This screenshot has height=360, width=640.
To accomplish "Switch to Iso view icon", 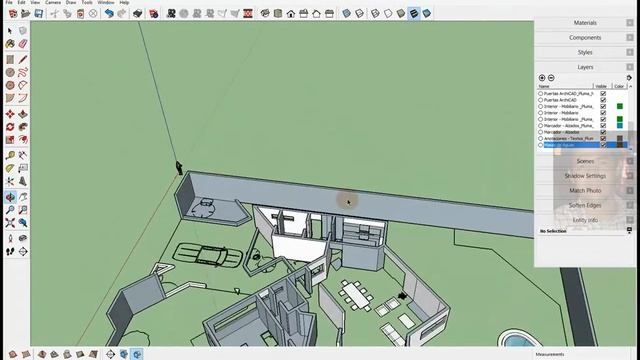I will point(265,13).
